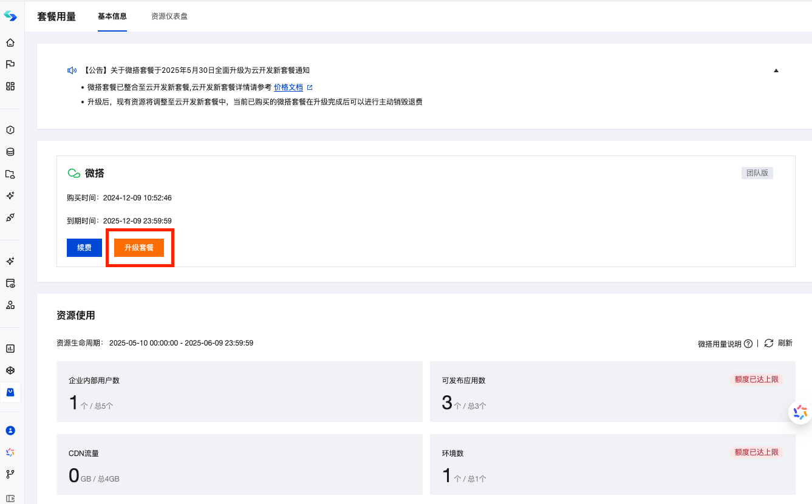
Task: Click the 1 个 / 总5个 usage value
Action: [91, 403]
